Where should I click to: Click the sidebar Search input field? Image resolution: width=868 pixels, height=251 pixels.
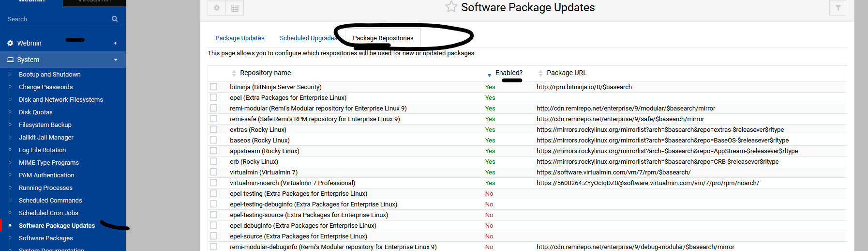[x=56, y=19]
